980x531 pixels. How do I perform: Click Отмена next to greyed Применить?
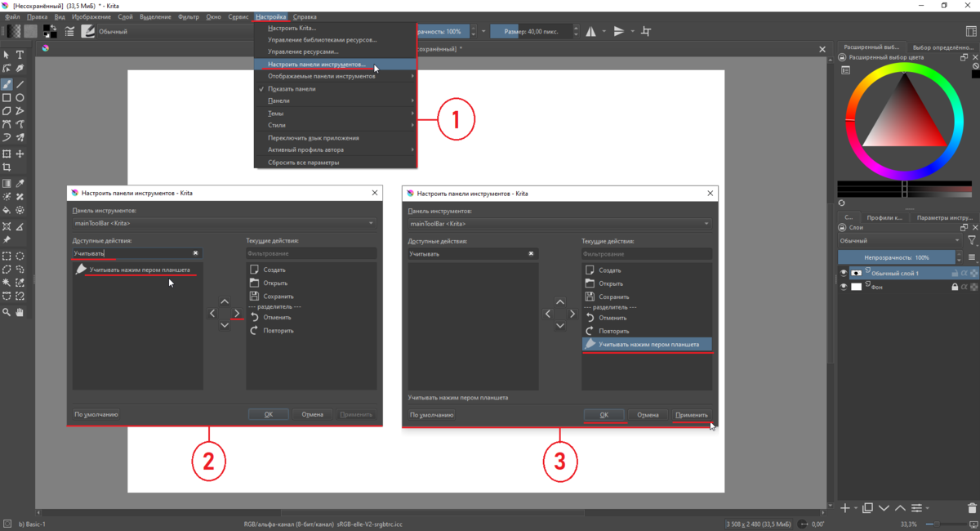tap(313, 414)
